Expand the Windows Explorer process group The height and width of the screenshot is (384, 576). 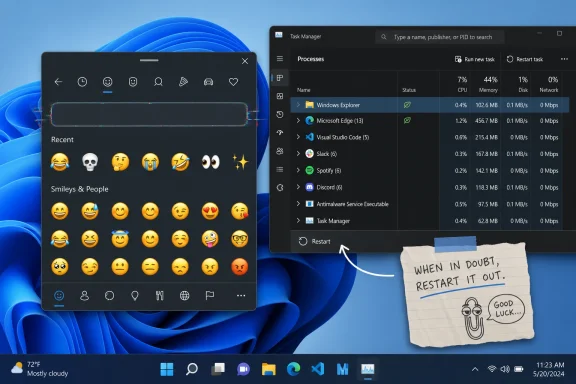tap(298, 105)
